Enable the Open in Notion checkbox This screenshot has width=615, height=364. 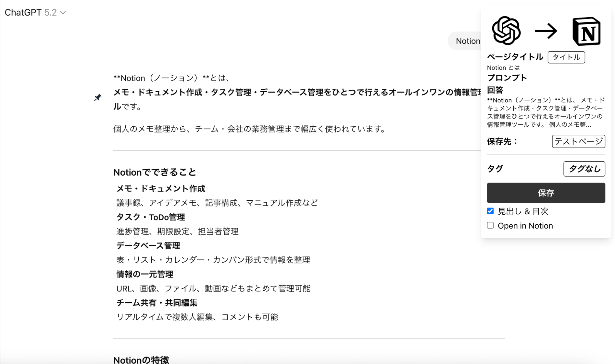coord(490,225)
